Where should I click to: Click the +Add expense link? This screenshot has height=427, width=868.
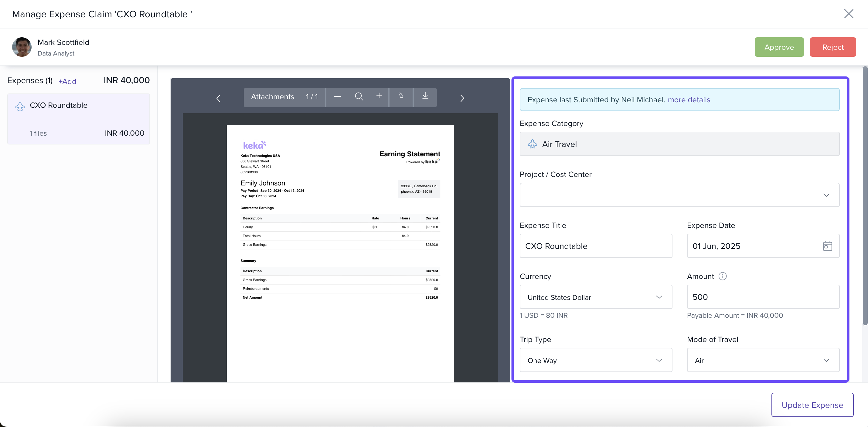pyautogui.click(x=67, y=82)
